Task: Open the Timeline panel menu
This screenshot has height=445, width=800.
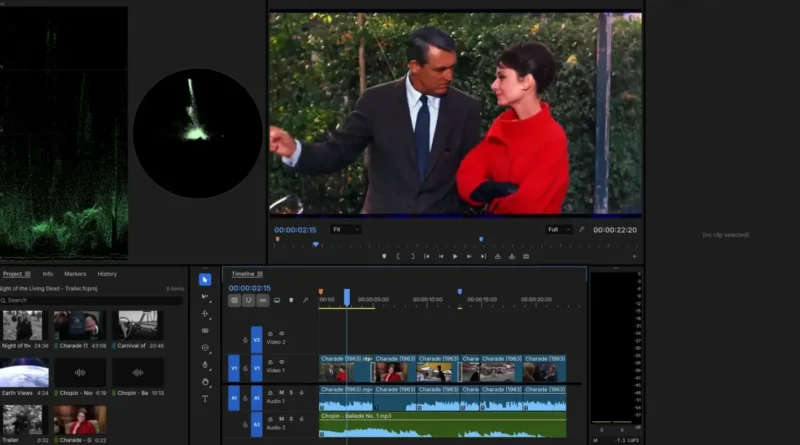Action: (260, 274)
